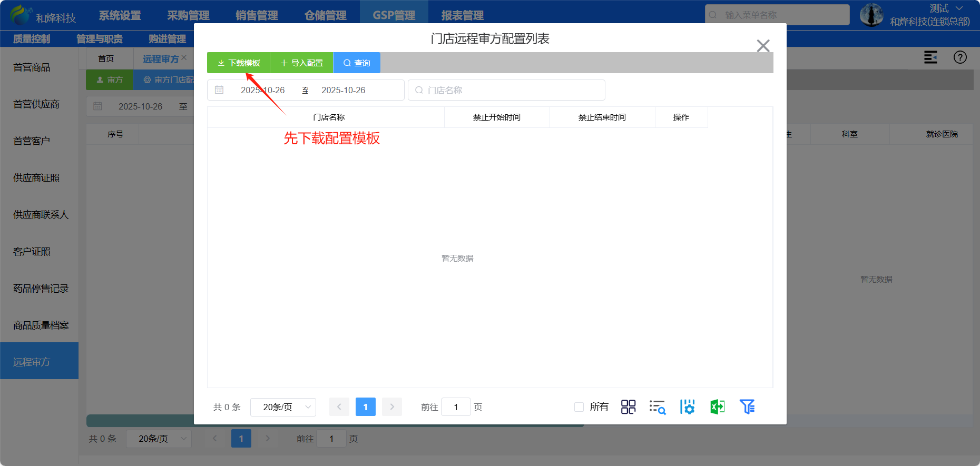Open the 仓储管理 menu
The height and width of the screenshot is (466, 980).
tap(325, 15)
